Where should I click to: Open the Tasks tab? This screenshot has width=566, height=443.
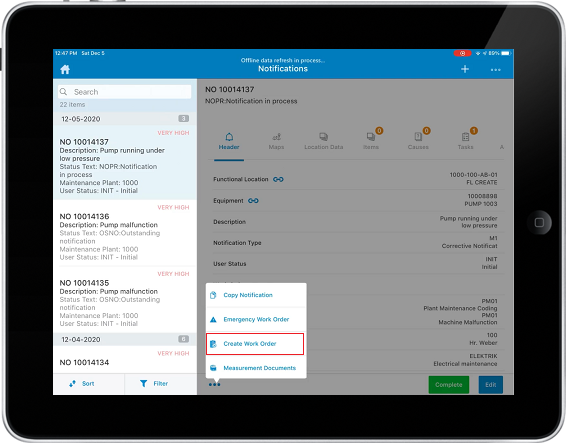pyautogui.click(x=466, y=141)
